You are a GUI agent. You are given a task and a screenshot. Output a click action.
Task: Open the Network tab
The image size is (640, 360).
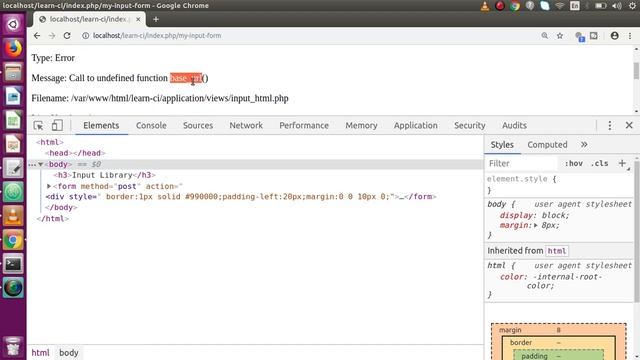(246, 125)
